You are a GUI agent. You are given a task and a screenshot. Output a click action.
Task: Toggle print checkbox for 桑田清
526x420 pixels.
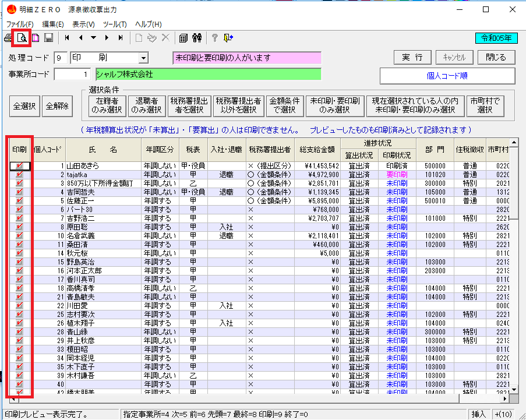[19, 244]
